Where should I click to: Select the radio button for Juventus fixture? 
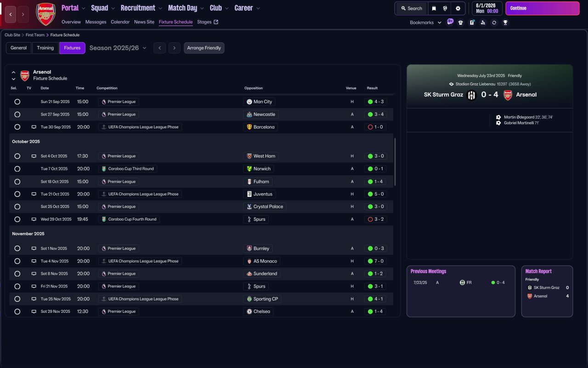coord(17,194)
